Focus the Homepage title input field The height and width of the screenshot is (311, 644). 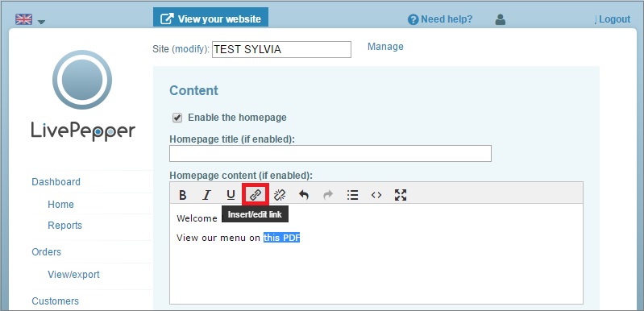coord(330,153)
